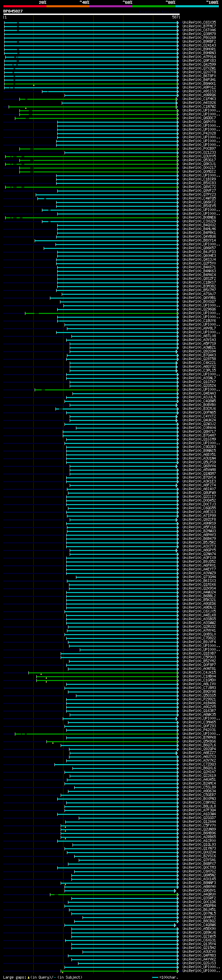Image resolution: width=222 pixels, height=980 pixels.
Task: Select hit UniRef100_B8XY14
Action: coord(199,241)
